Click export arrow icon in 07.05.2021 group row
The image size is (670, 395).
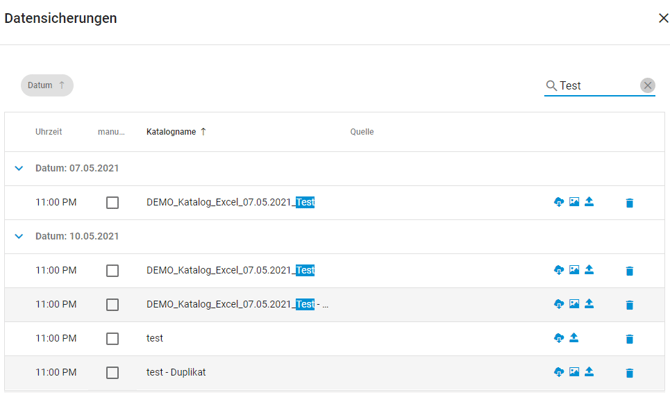(589, 201)
